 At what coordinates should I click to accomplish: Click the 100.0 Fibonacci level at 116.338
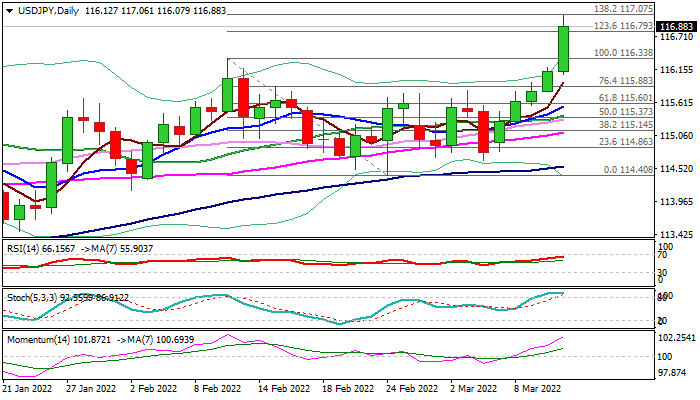pyautogui.click(x=623, y=52)
